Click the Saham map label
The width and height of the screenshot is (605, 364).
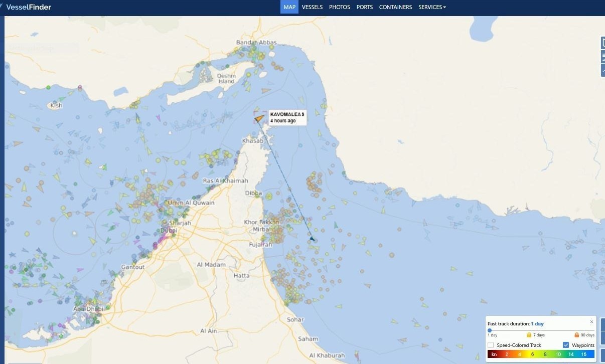[x=308, y=338]
